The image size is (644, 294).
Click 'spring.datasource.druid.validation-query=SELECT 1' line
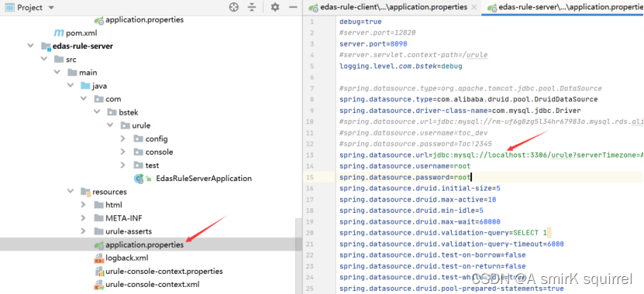pos(443,233)
